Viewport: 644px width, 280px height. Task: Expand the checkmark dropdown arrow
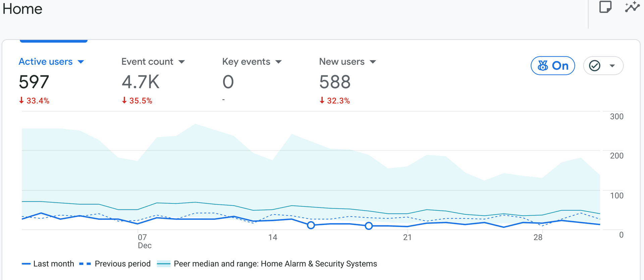pyautogui.click(x=612, y=66)
